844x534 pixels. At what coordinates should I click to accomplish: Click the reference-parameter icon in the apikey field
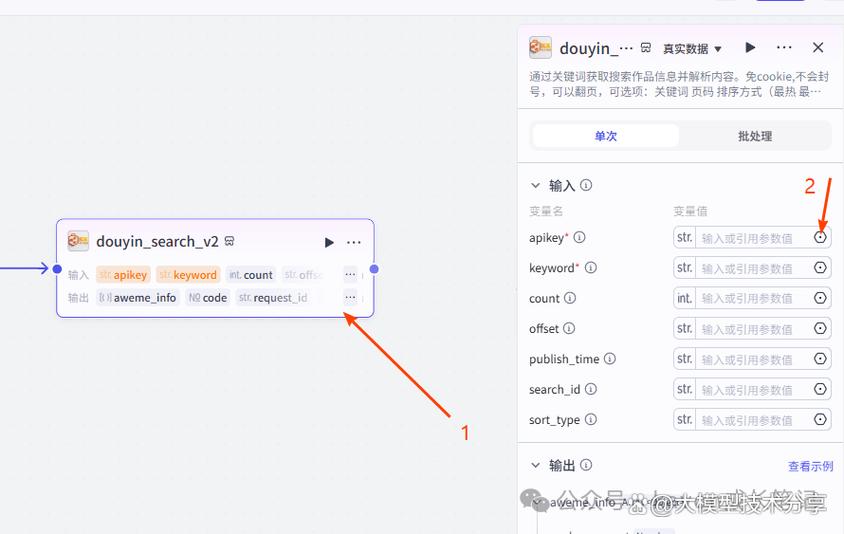point(820,237)
